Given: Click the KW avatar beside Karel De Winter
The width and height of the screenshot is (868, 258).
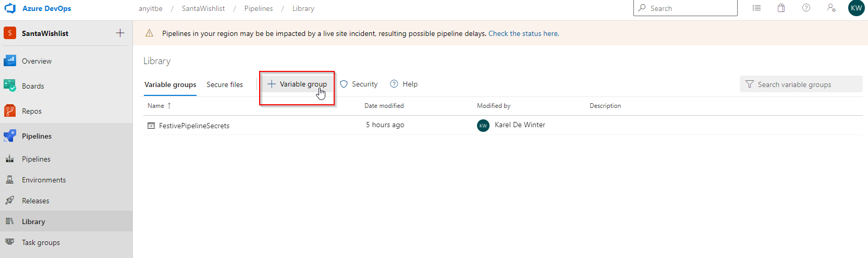Looking at the screenshot, I should click(483, 126).
